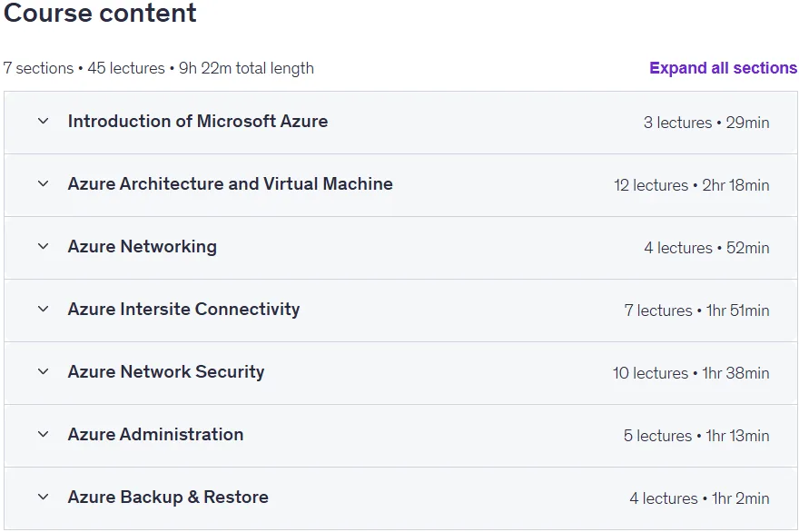Click the 10 lectures • 1hr 38min label
The height and width of the screenshot is (532, 799).
(691, 373)
